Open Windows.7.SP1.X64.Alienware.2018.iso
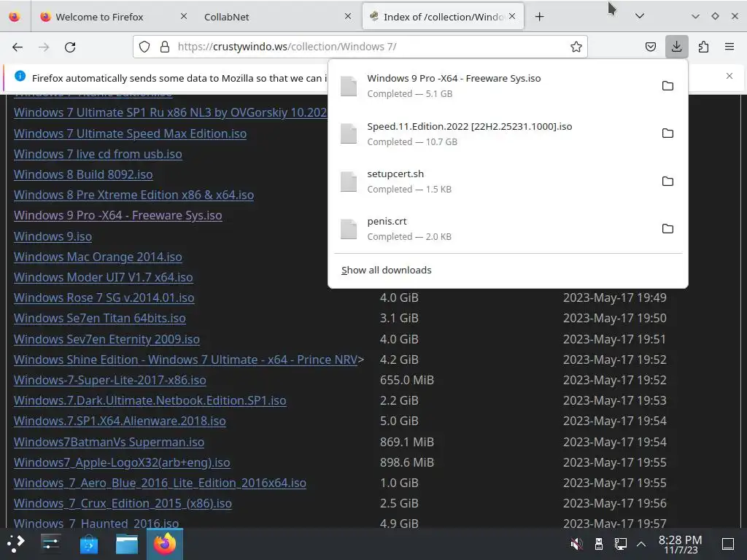 pyautogui.click(x=120, y=421)
